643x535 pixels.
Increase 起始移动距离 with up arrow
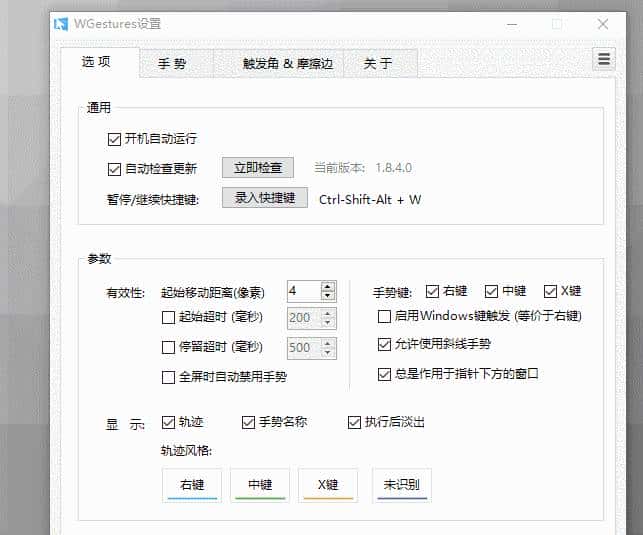coord(328,287)
